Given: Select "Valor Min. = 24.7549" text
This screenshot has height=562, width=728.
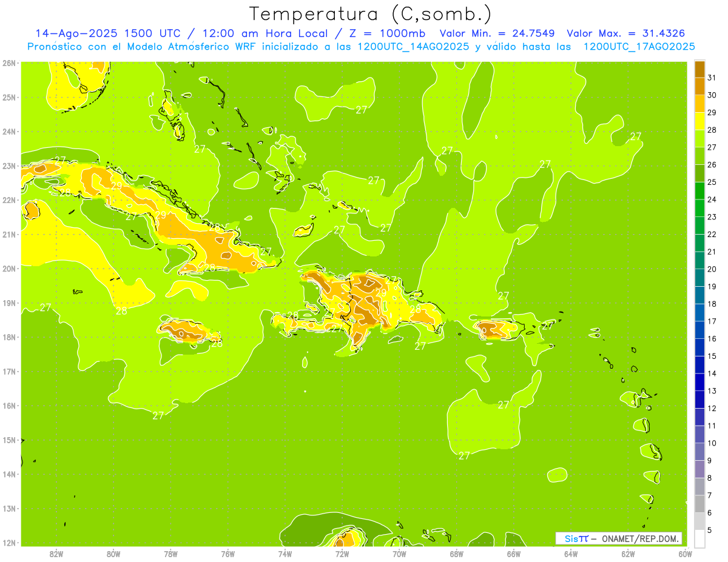Looking at the screenshot, I should coord(498,33).
